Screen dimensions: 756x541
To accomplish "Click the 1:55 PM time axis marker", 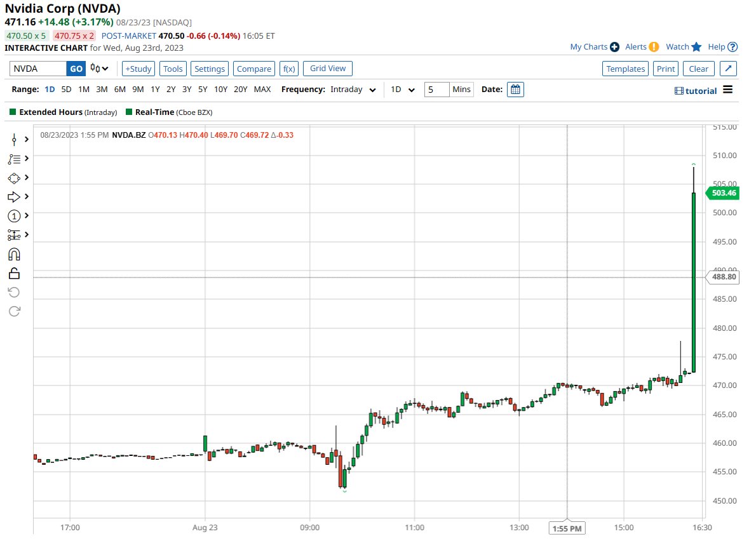I will pyautogui.click(x=567, y=528).
